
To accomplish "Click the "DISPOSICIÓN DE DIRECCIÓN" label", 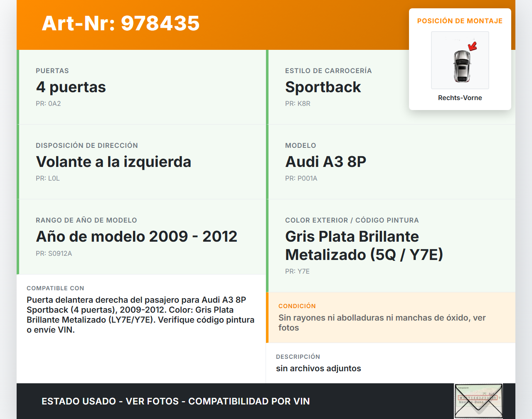I will click(x=87, y=145).
